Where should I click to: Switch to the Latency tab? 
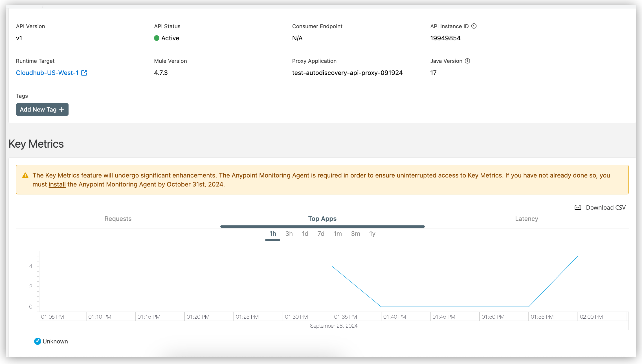click(x=526, y=219)
